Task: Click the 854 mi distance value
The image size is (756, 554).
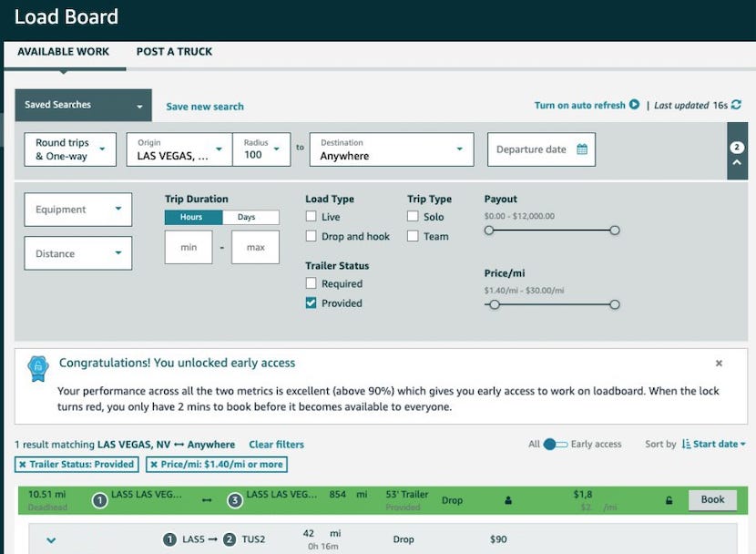Action: 348,494
